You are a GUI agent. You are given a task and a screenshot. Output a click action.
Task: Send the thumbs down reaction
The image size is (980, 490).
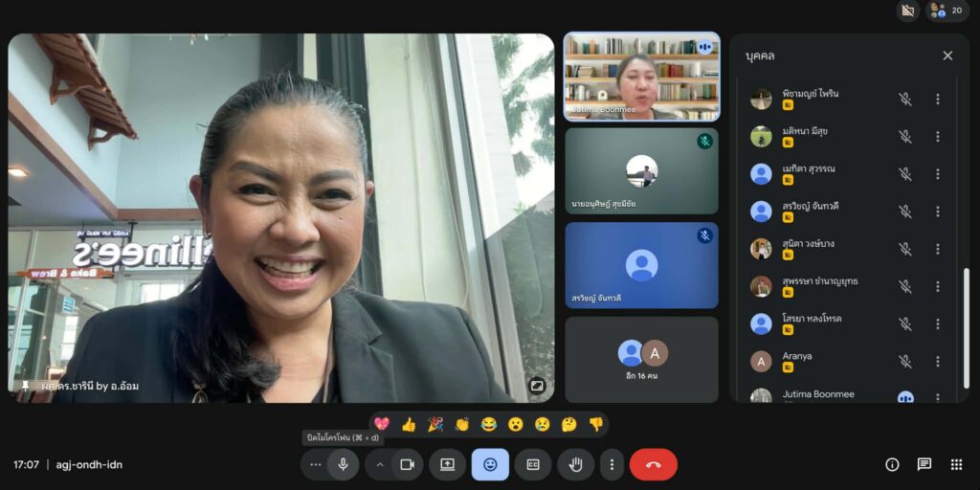click(596, 424)
